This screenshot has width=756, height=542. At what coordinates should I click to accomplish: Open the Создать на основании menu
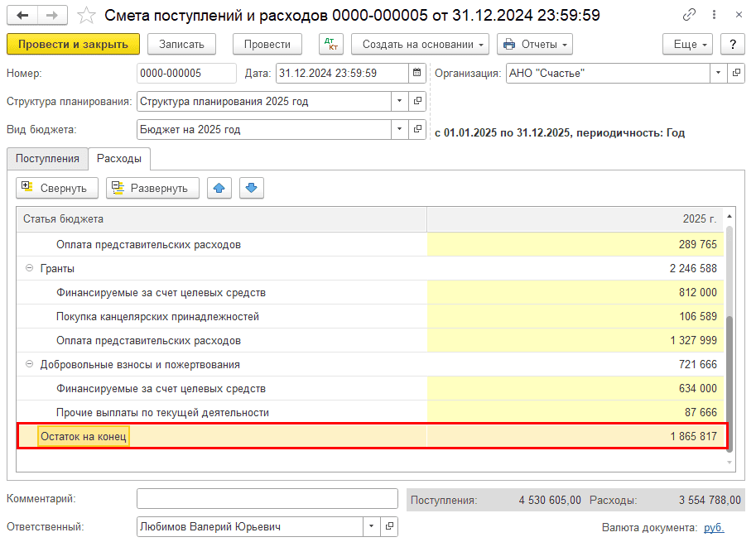(x=420, y=45)
